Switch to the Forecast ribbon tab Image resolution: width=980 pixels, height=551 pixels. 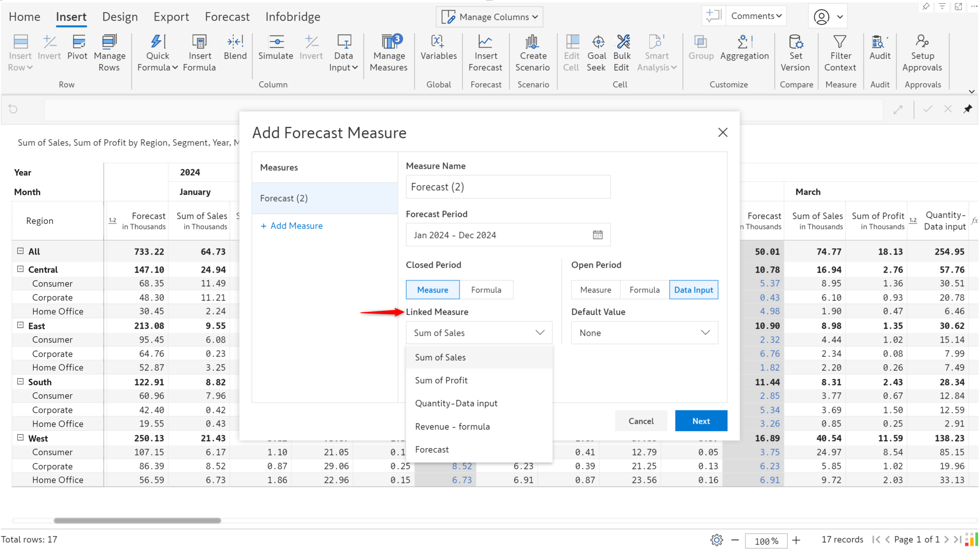click(x=227, y=17)
